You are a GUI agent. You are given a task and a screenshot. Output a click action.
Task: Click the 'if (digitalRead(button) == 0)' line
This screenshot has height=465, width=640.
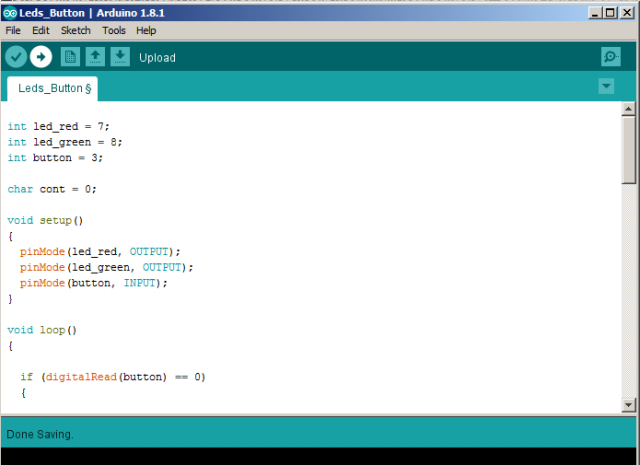[x=113, y=377]
